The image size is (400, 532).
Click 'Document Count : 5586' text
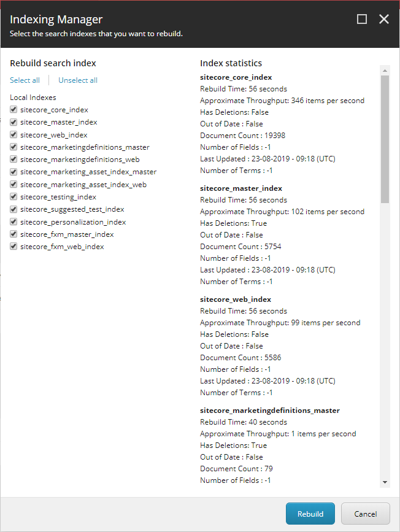pyautogui.click(x=240, y=358)
